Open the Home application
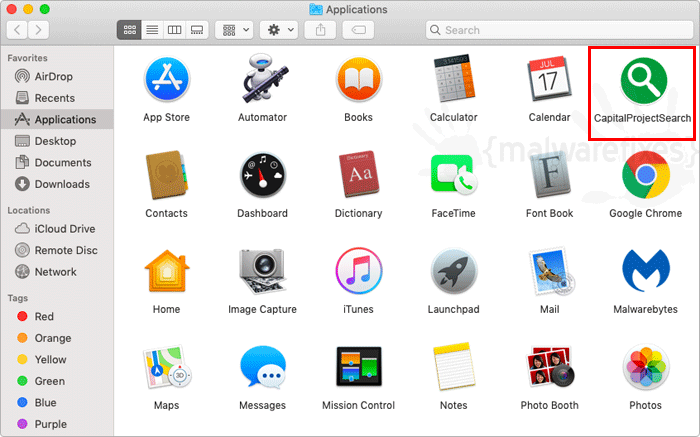The width and height of the screenshot is (700, 437). pyautogui.click(x=167, y=271)
